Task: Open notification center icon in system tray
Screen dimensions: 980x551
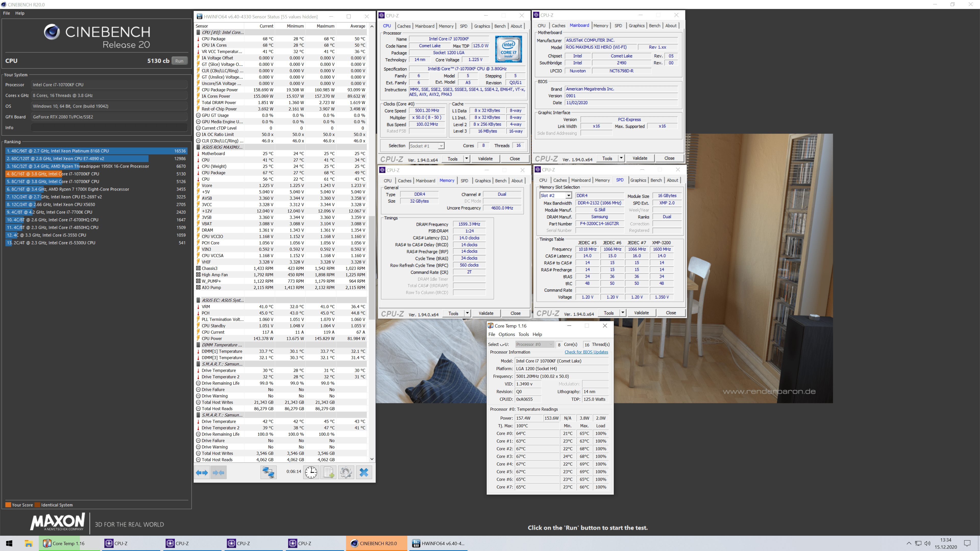Action: pyautogui.click(x=967, y=543)
